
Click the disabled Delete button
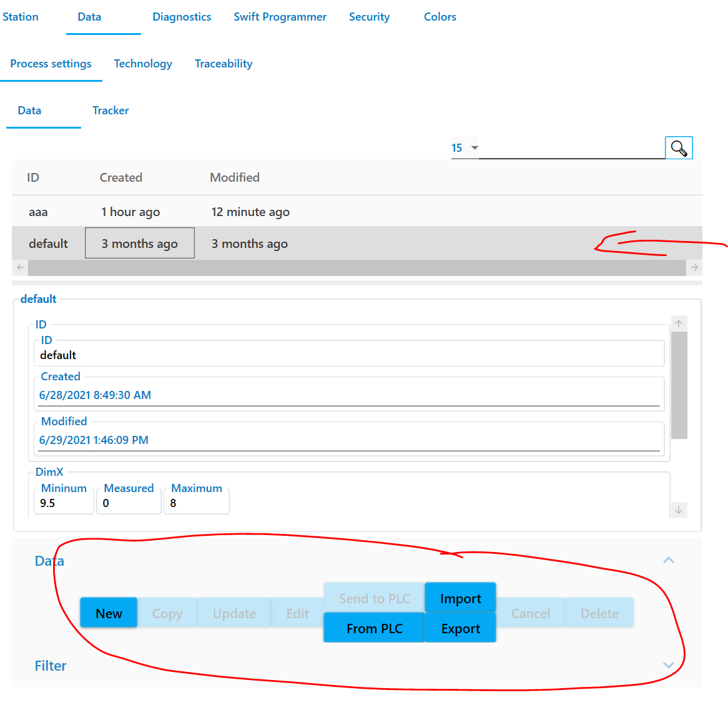tap(599, 613)
